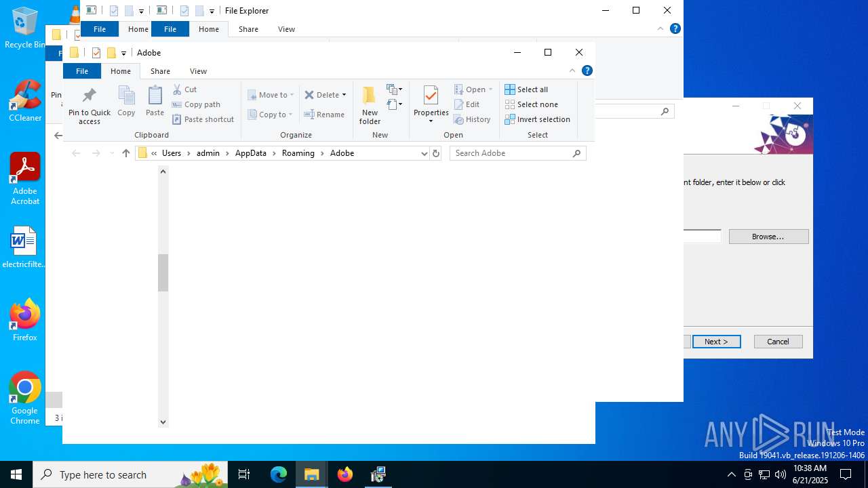This screenshot has height=488, width=868.
Task: Click the folder path field in installer
Action: pos(702,236)
